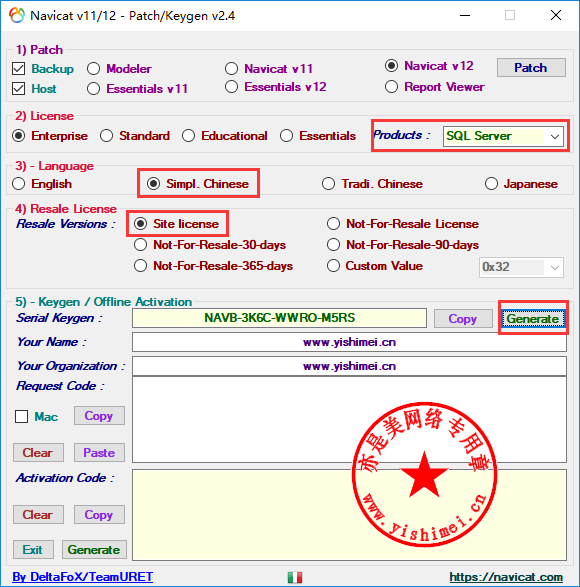This screenshot has height=587, width=580.
Task: Click the Italian flag icon
Action: [x=295, y=577]
